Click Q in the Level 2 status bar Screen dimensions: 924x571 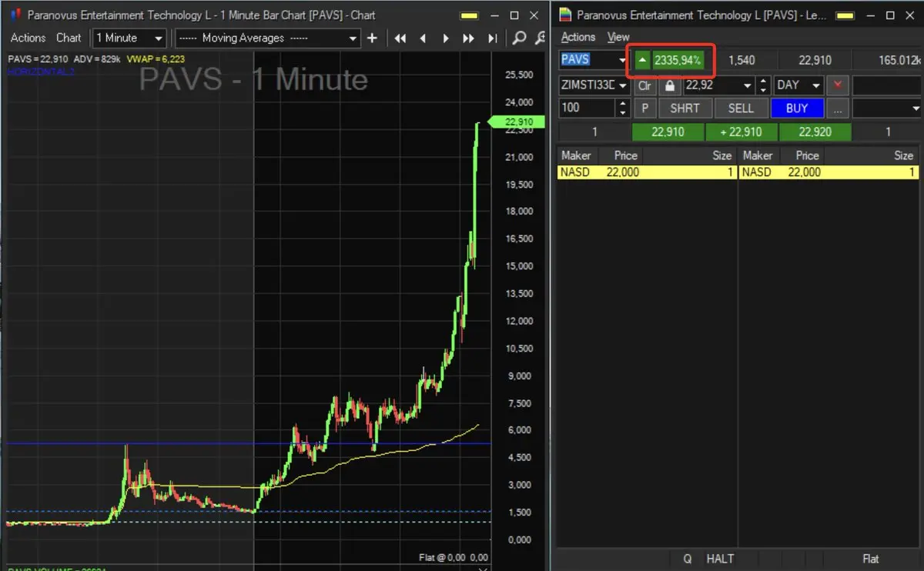688,559
